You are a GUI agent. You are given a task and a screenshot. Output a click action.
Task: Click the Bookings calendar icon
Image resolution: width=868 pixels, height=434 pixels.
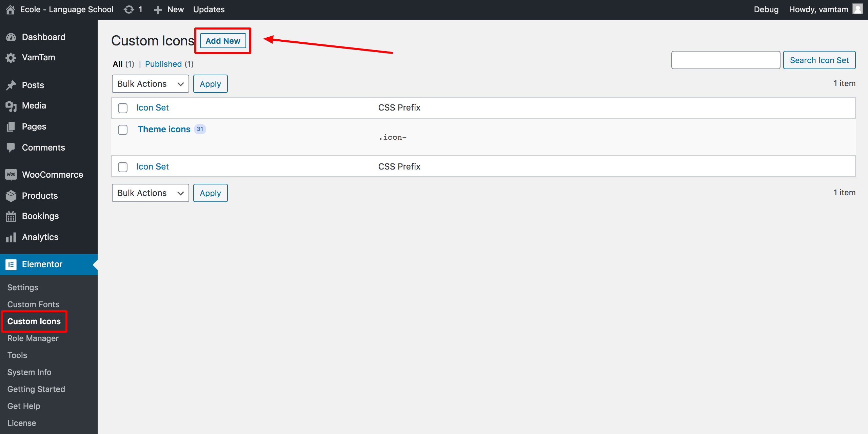coord(11,216)
